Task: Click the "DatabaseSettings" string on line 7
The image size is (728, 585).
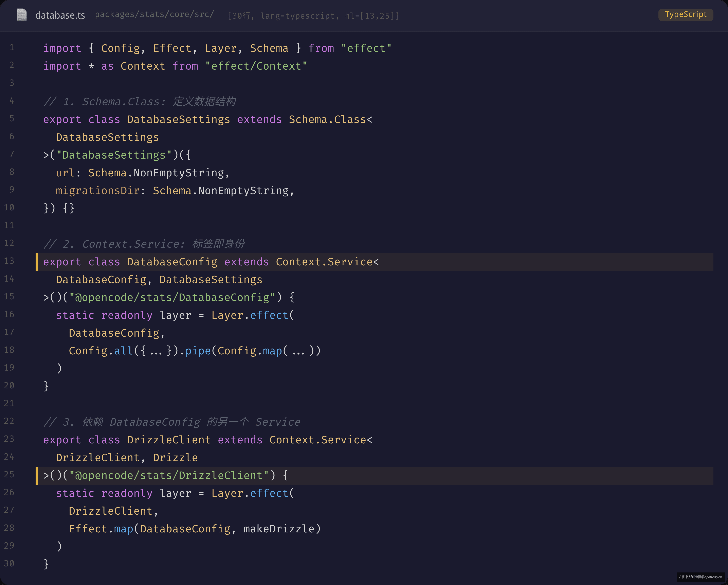Action: (x=114, y=155)
